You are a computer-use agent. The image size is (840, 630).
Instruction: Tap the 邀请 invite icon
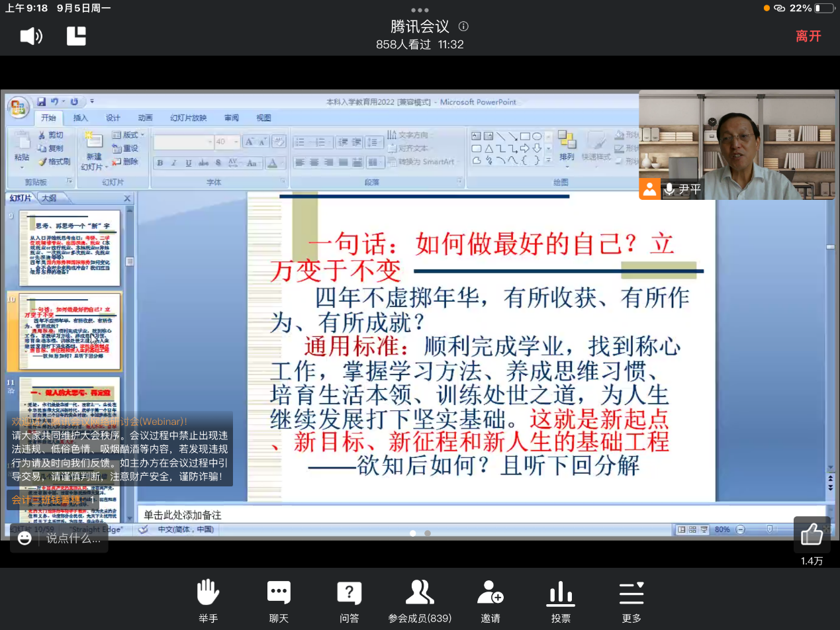(490, 600)
